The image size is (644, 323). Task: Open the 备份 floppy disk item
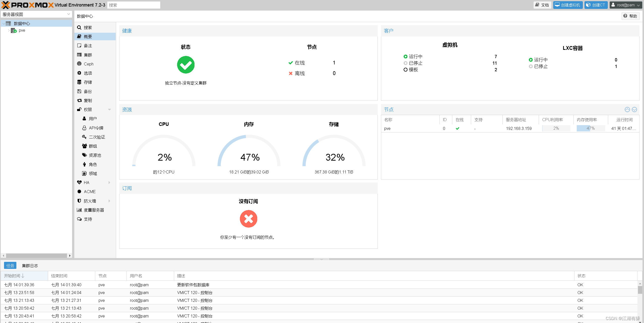tap(79, 91)
